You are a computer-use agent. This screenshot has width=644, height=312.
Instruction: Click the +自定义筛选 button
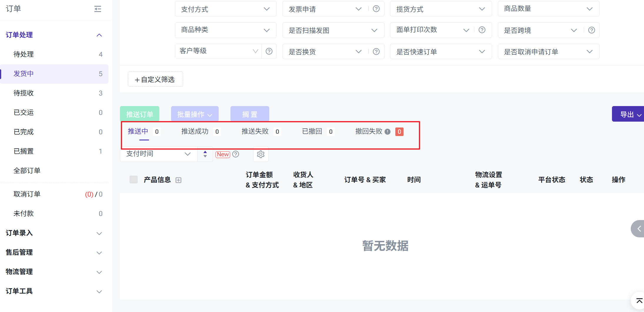point(155,79)
